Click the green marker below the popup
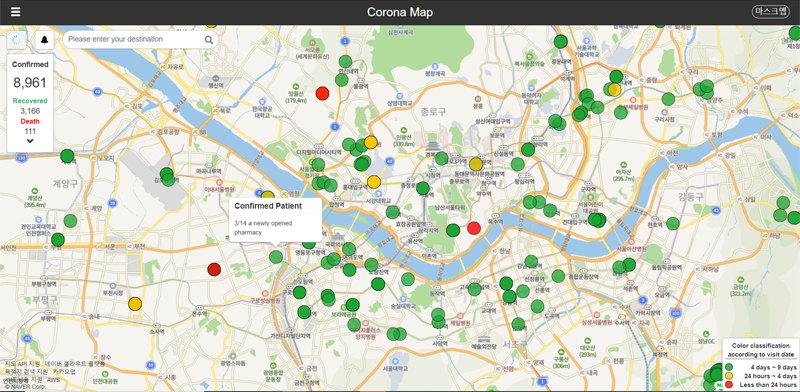The image size is (800, 392). 276,257
